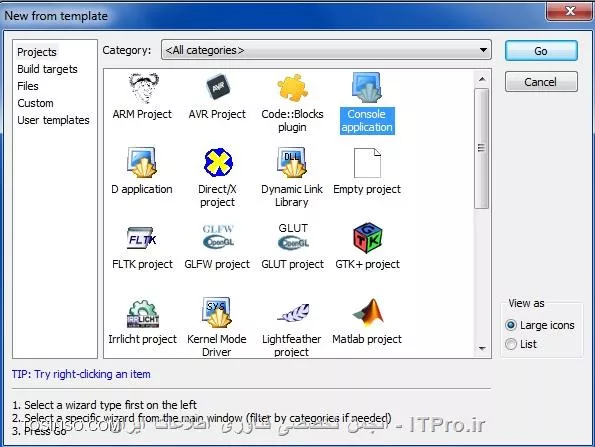595x447 pixels.
Task: Click the 'Irrlicht project' label
Action: pos(142,339)
